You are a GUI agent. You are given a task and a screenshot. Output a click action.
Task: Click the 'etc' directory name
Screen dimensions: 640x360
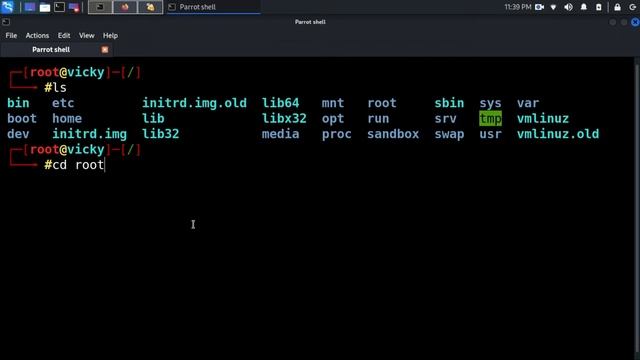tap(63, 103)
